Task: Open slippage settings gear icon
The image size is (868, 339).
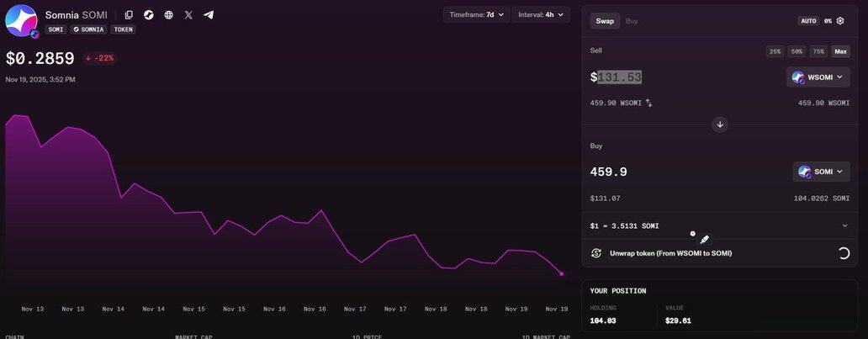Action: tap(839, 21)
